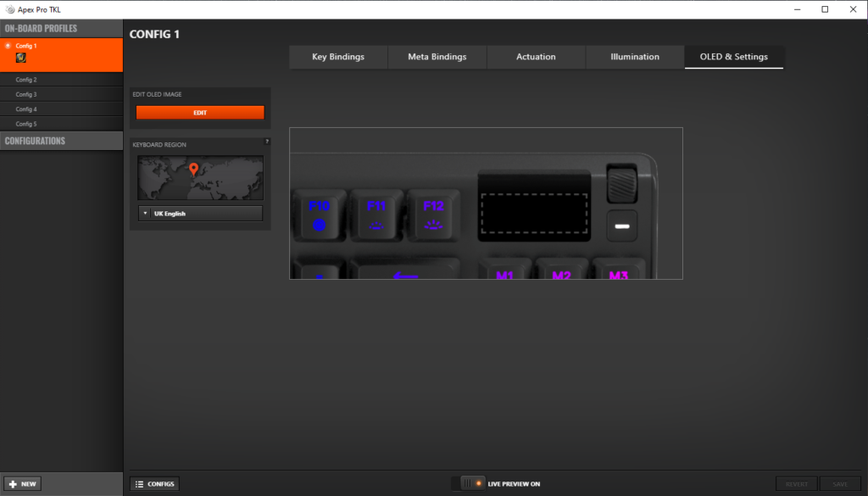Open the Key Bindings tab

pyautogui.click(x=338, y=57)
